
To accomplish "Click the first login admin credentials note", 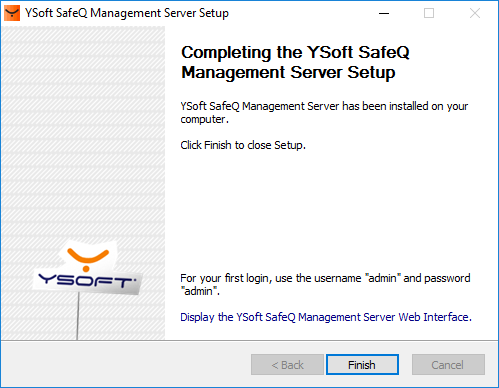I will point(325,284).
